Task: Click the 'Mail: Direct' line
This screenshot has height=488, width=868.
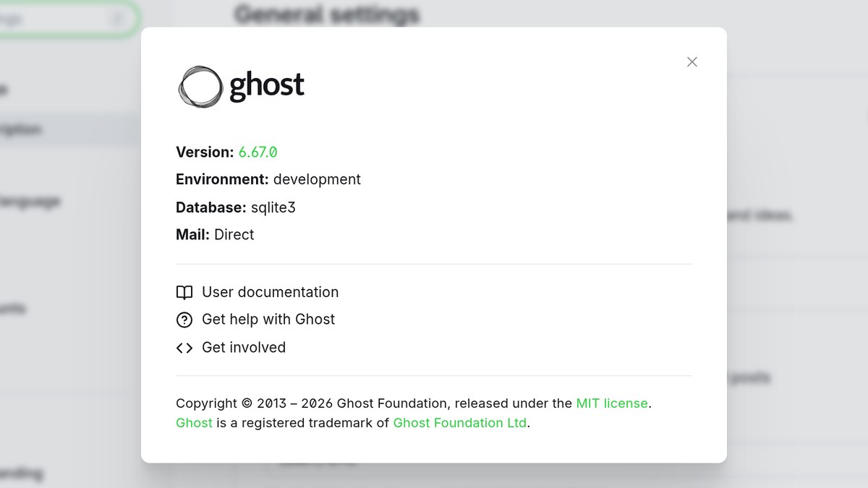Action: pos(215,234)
